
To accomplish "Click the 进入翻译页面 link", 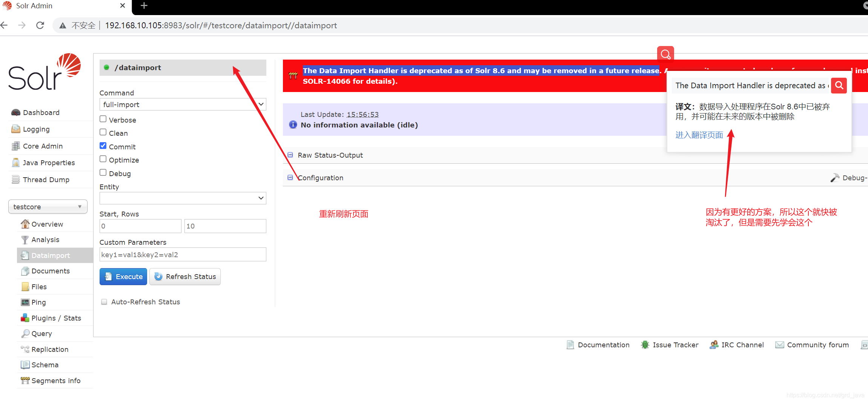I will pyautogui.click(x=699, y=135).
